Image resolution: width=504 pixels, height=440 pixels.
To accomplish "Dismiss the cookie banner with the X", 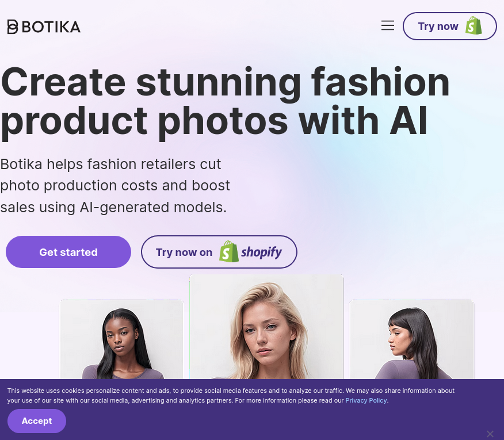I will point(490,434).
